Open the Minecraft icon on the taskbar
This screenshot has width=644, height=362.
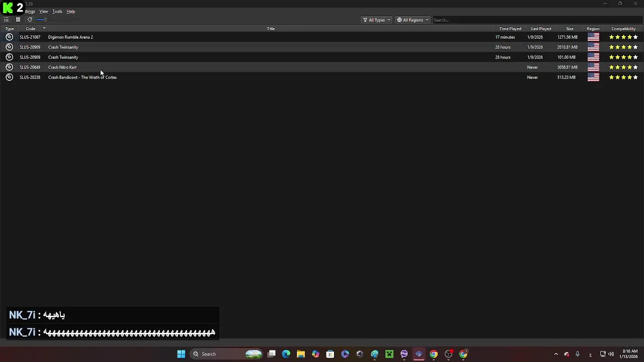(389, 354)
